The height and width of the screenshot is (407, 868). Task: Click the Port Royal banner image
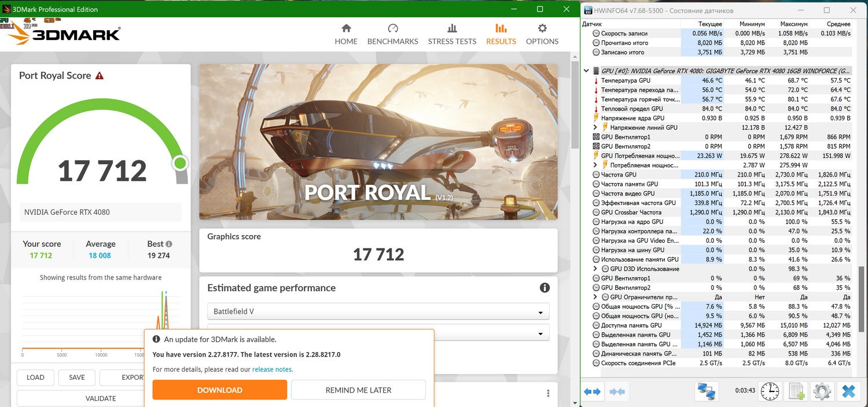click(x=378, y=142)
